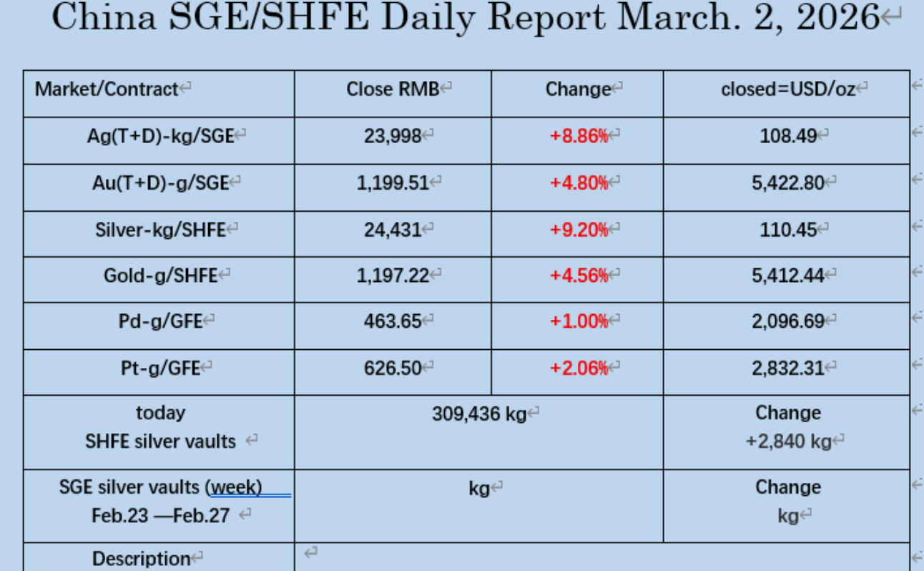Image resolution: width=924 pixels, height=571 pixels.
Task: Select the +8.86% change value
Action: point(578,136)
